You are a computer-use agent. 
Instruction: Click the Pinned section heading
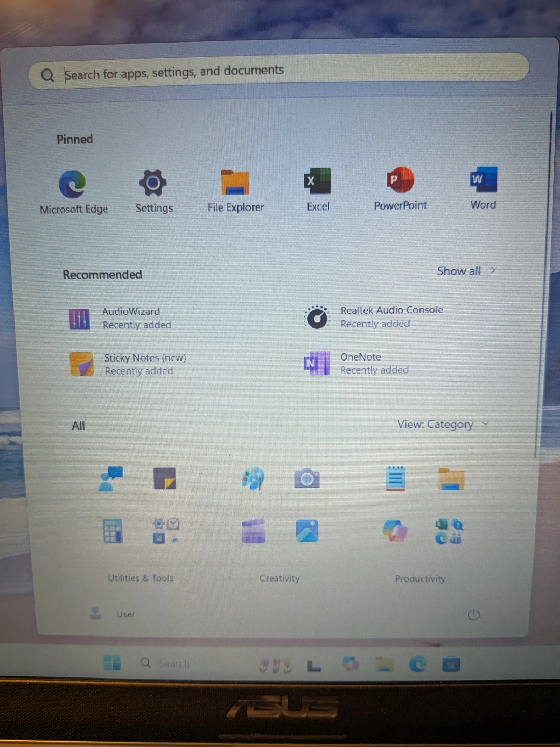75,139
